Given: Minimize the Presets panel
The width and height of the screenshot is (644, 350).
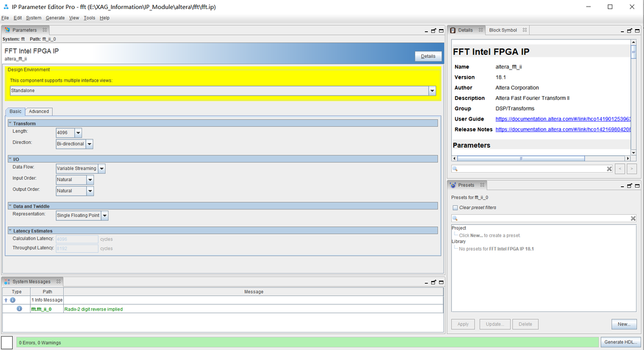Looking at the screenshot, I should click(622, 186).
